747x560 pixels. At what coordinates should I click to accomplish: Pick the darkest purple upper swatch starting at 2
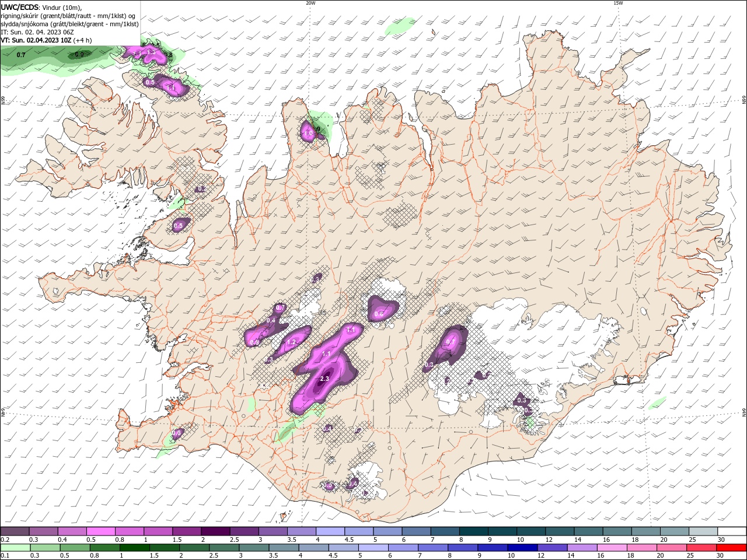[215, 531]
